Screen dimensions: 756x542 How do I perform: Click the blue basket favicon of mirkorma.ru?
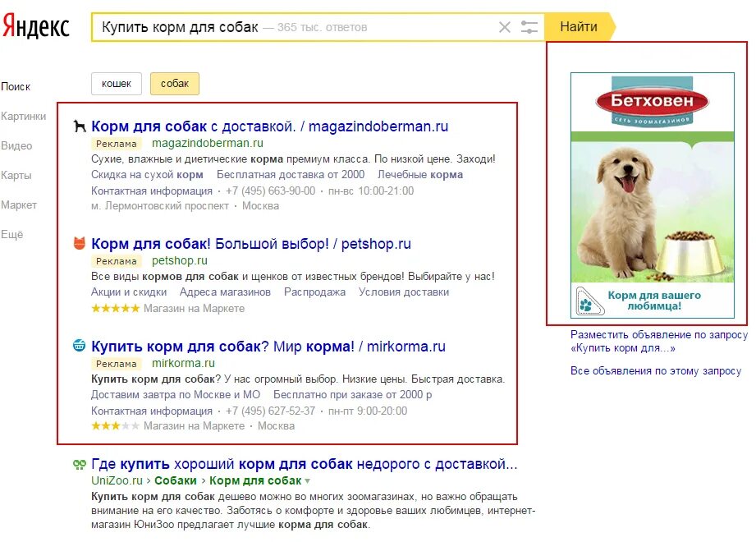coord(79,346)
